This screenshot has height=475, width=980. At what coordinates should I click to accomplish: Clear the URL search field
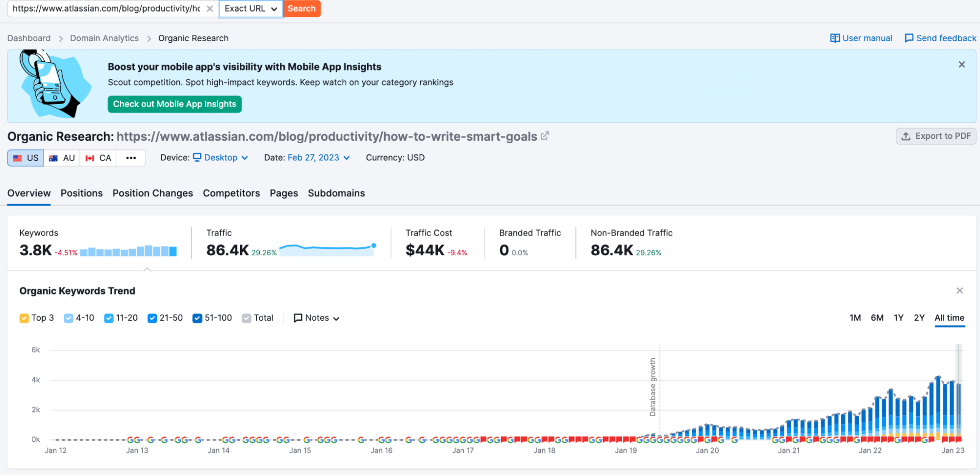210,9
